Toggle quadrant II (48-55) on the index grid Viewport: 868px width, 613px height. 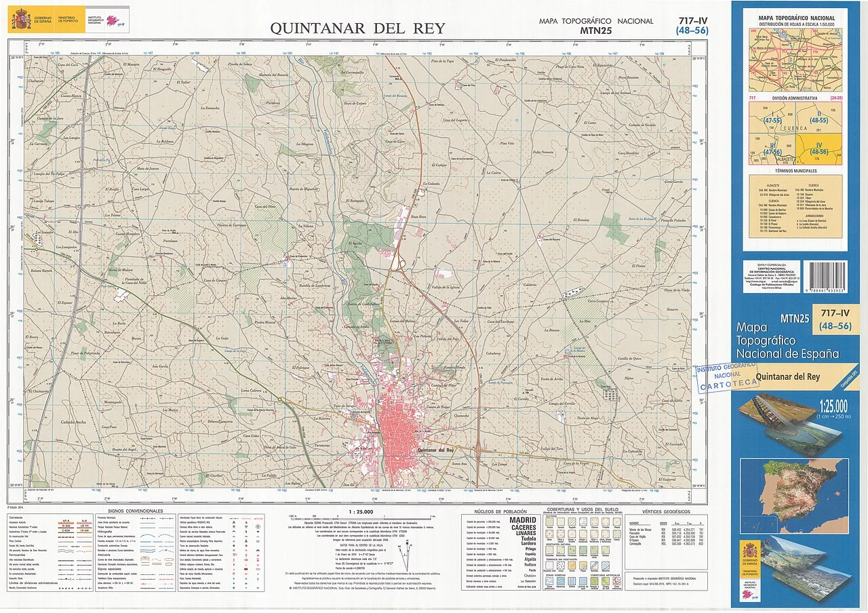pyautogui.click(x=819, y=117)
